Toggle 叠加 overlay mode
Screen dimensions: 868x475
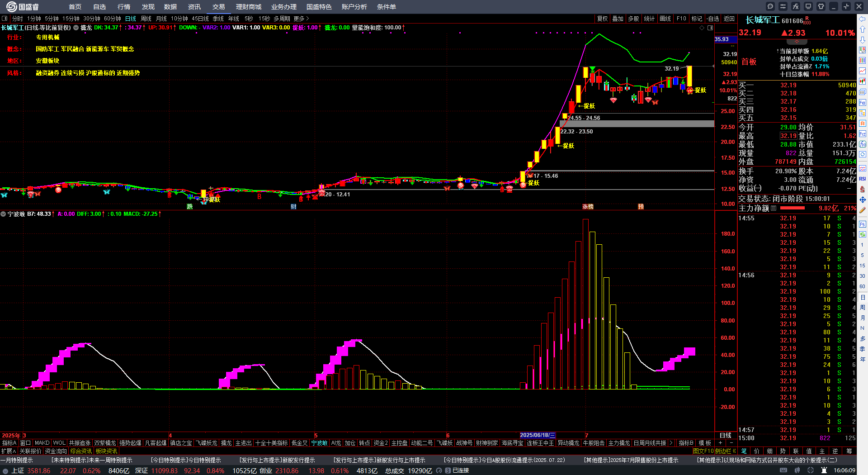(618, 19)
